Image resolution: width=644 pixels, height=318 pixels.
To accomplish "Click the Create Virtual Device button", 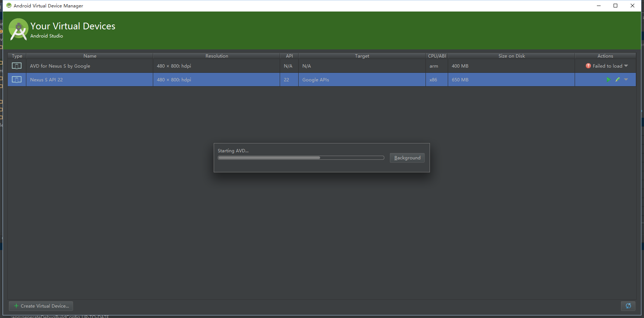I will coord(41,306).
